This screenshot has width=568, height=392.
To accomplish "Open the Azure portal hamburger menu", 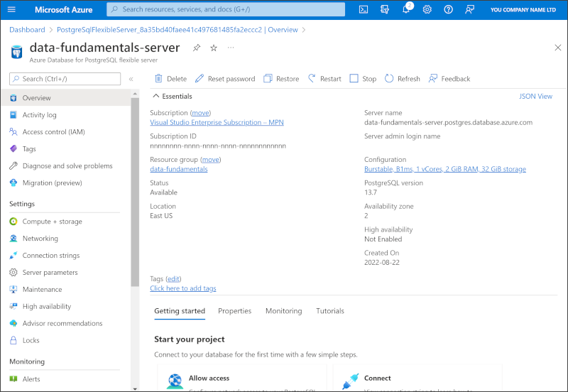I will pos(11,9).
